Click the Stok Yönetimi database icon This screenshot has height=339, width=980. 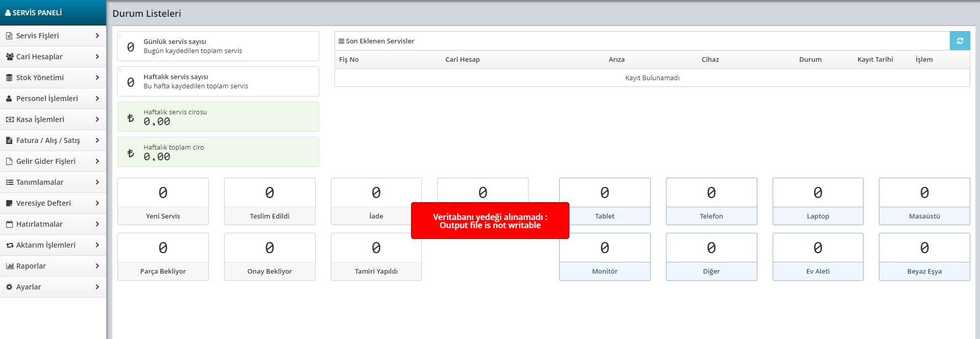(x=9, y=78)
